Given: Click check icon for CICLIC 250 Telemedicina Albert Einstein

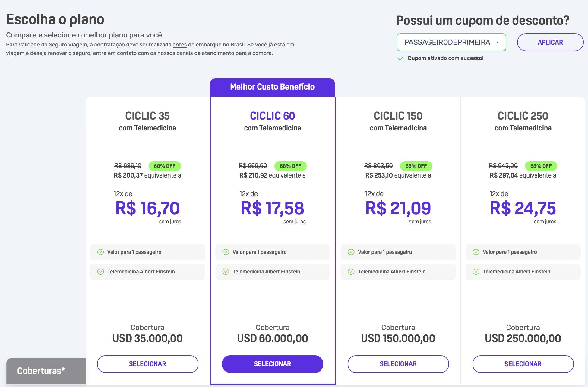Looking at the screenshot, I should [x=476, y=272].
